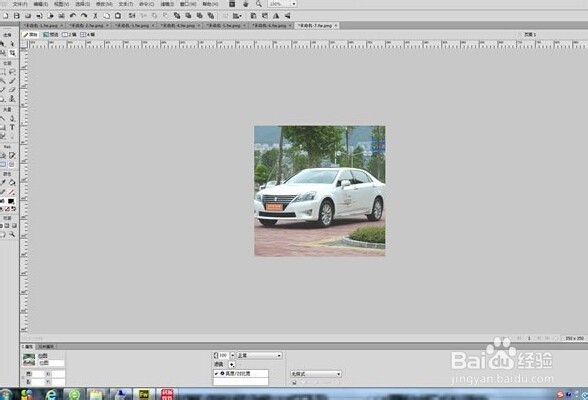
Task: Click the opacity value field showing 100
Action: tap(224, 355)
